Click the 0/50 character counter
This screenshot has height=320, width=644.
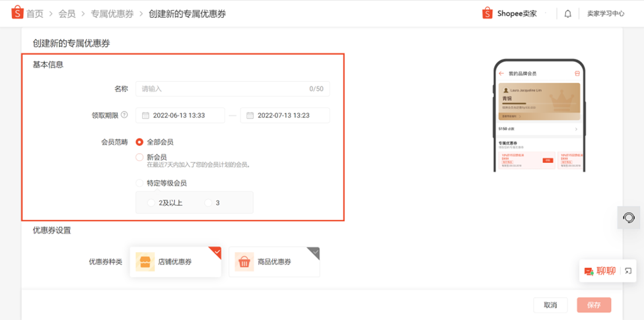coord(316,88)
